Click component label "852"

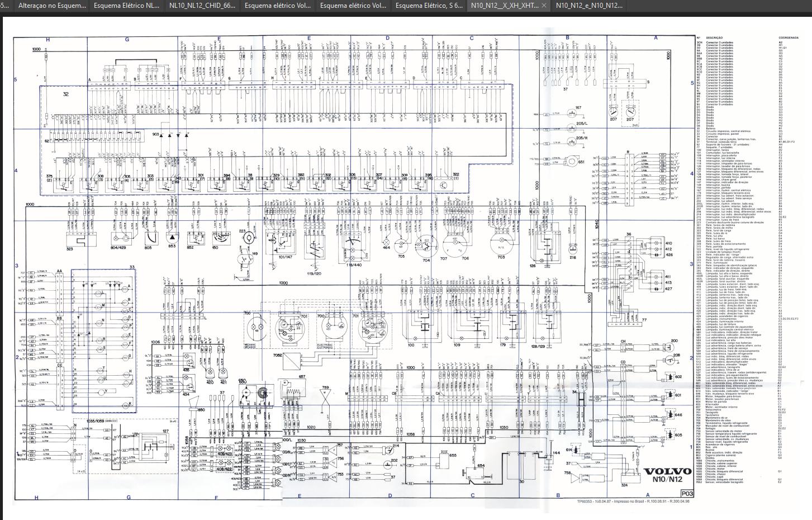(190, 247)
